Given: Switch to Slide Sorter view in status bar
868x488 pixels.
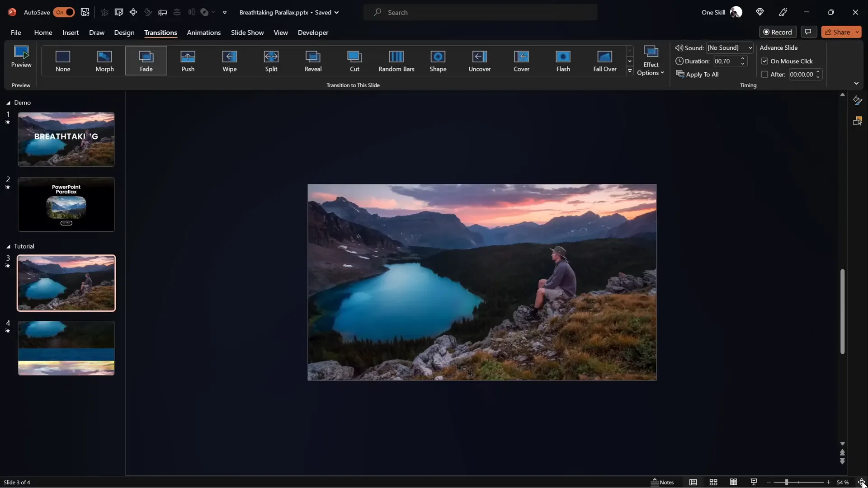Looking at the screenshot, I should [x=713, y=482].
